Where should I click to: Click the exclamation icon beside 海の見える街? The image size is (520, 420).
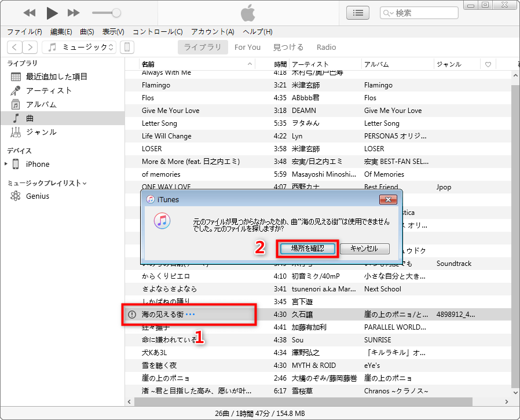pos(132,315)
